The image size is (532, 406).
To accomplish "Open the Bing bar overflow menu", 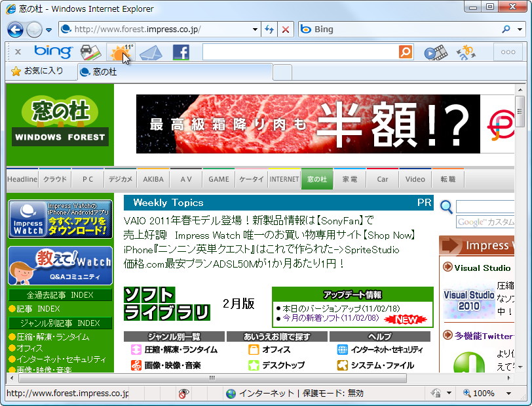I will coord(509,52).
